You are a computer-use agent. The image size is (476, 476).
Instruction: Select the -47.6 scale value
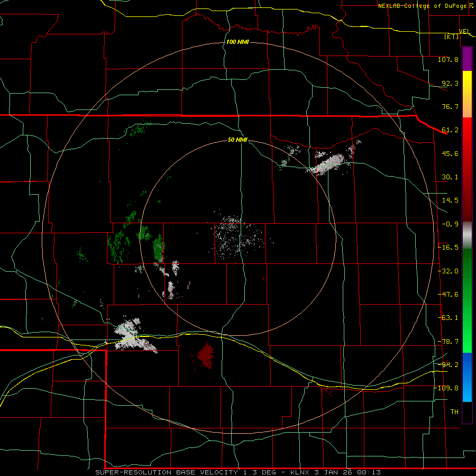pos(448,295)
